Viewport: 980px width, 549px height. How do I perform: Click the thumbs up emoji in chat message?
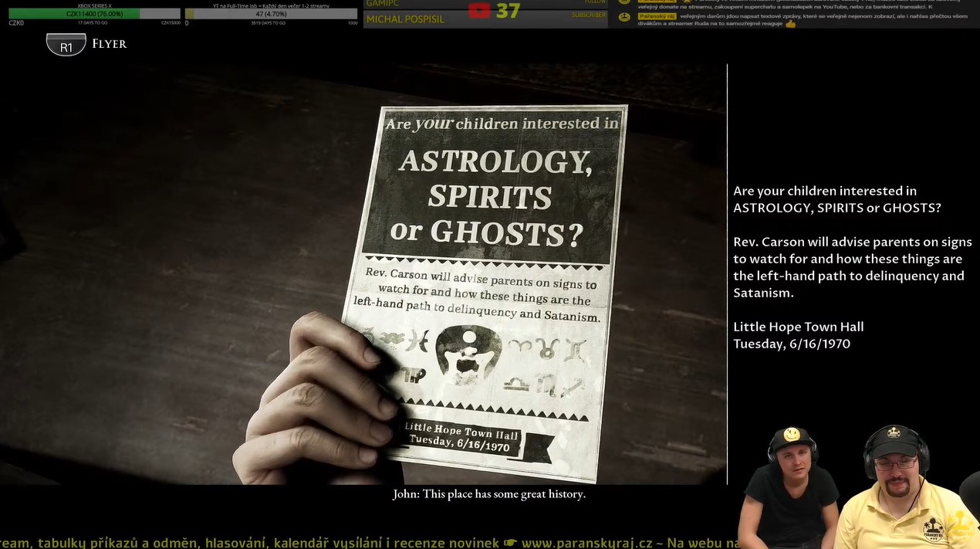coord(790,24)
